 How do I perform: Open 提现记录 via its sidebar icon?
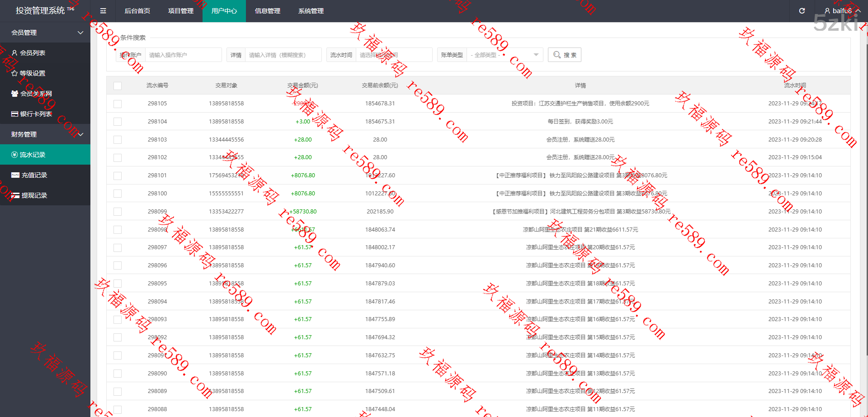(15, 195)
